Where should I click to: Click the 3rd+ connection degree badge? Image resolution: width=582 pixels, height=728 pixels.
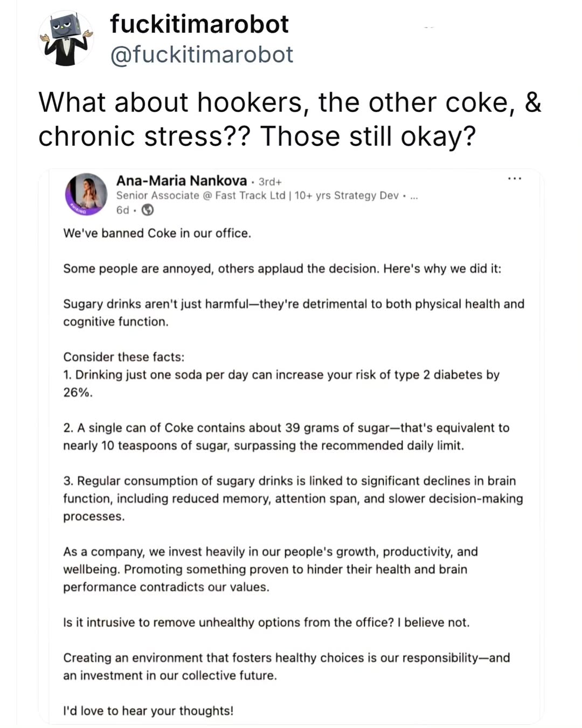pos(270,182)
